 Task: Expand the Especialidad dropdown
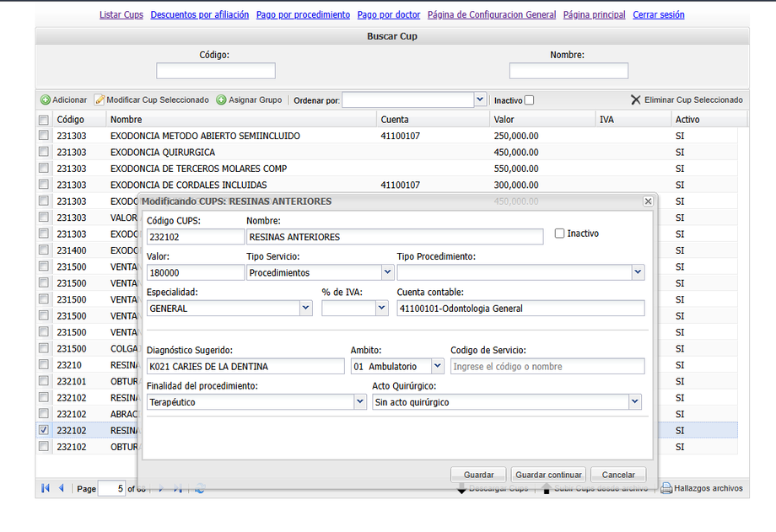(305, 309)
